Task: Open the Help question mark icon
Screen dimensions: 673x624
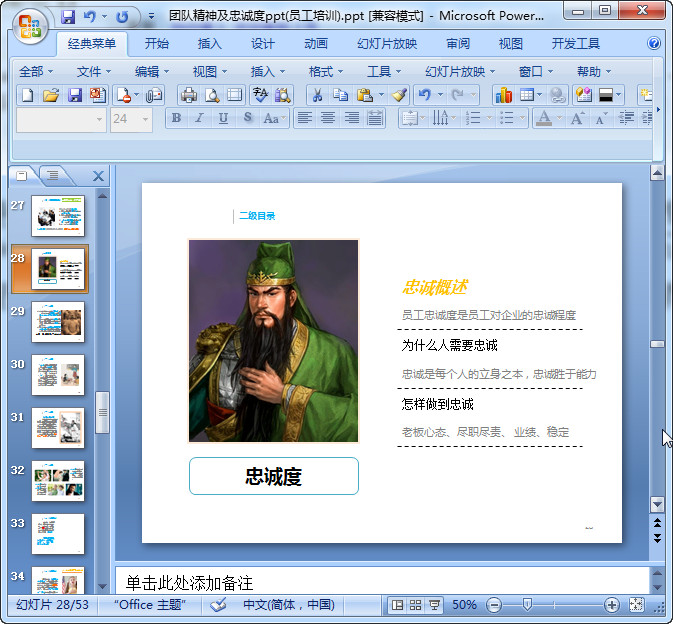Action: [x=654, y=43]
